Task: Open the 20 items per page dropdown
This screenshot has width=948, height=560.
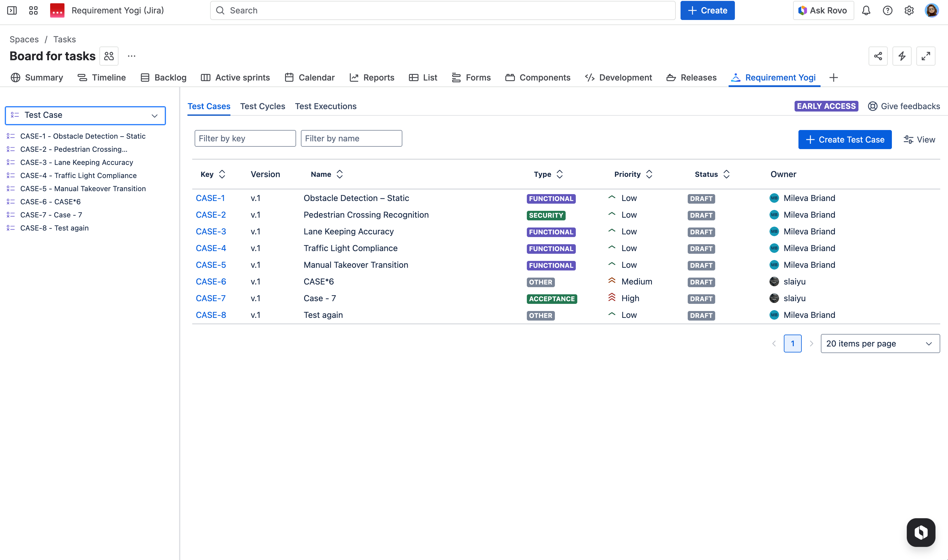Action: 880,344
